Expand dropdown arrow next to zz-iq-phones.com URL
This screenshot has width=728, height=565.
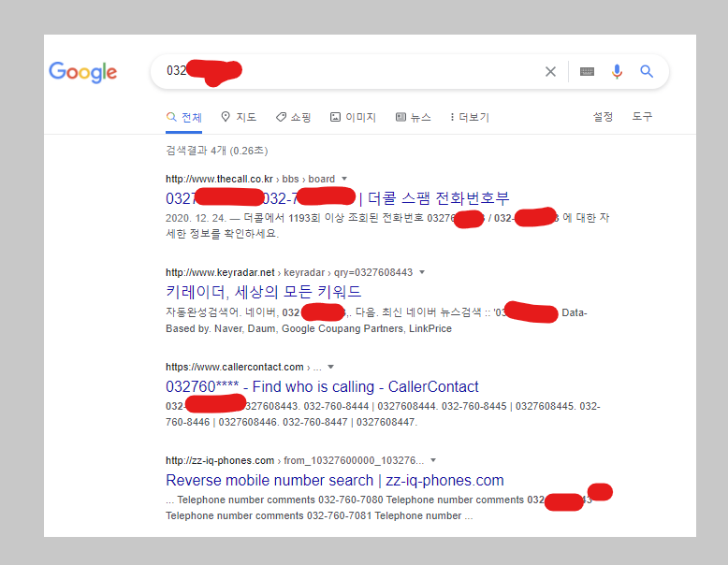433,460
